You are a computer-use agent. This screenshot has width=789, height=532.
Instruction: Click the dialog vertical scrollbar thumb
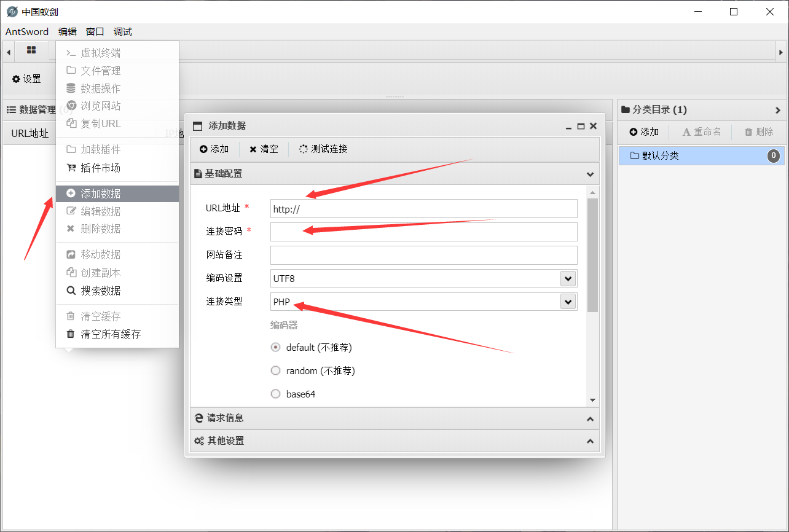click(592, 255)
